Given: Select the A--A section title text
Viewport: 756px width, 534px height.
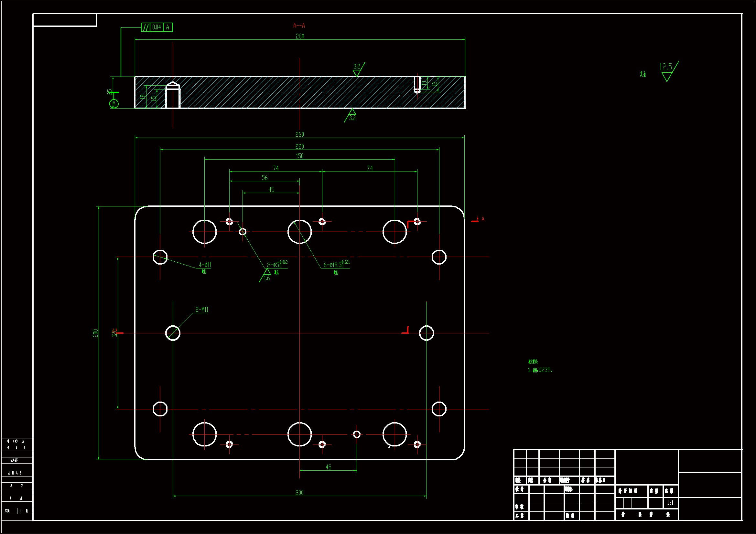Looking at the screenshot, I should (x=299, y=26).
